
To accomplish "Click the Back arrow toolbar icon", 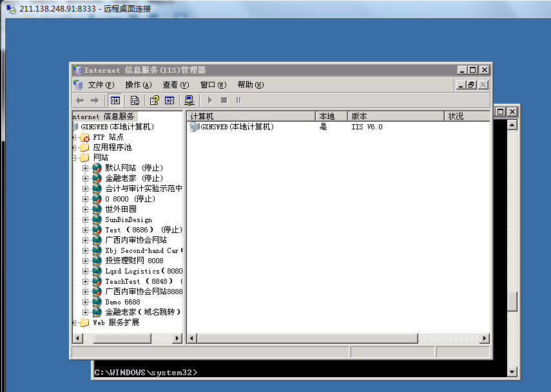I will pyautogui.click(x=80, y=100).
